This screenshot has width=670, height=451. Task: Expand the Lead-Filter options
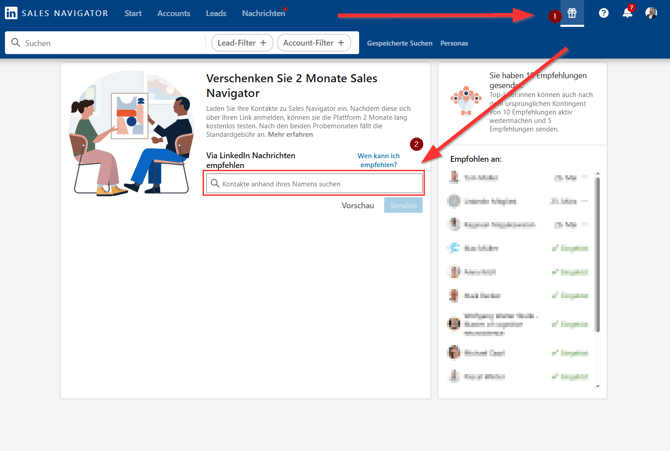click(x=242, y=43)
